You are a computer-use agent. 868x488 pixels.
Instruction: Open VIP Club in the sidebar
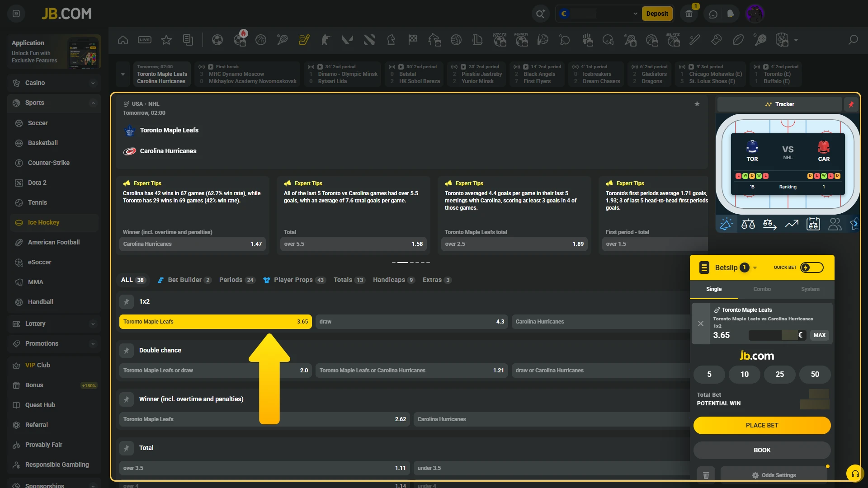coord(54,365)
